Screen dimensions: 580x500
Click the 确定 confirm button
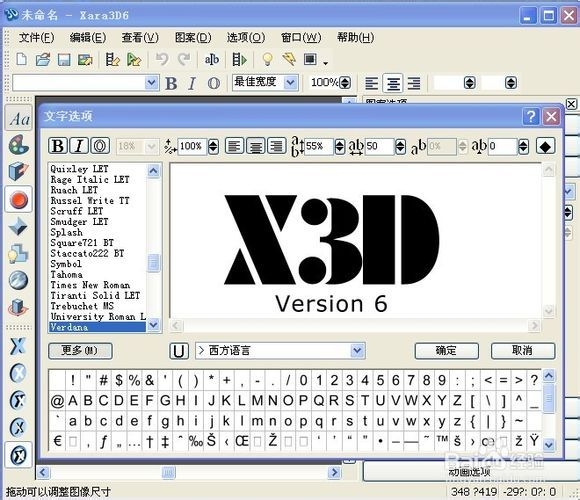tap(446, 351)
